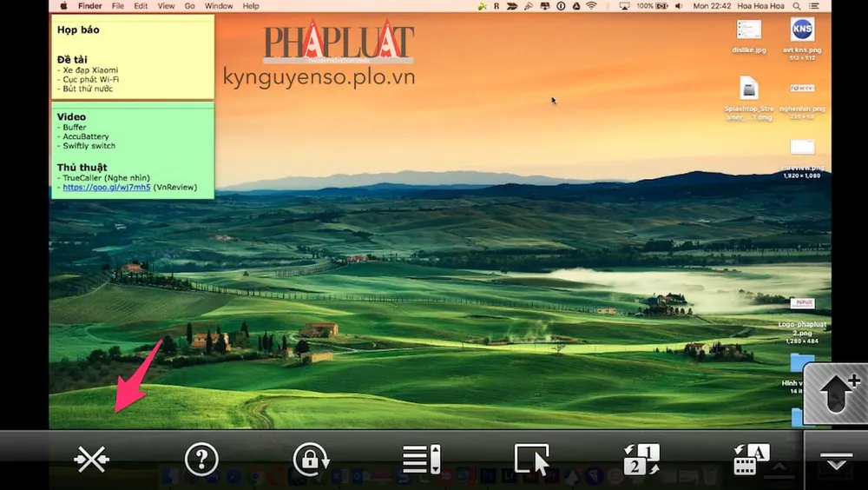Click the AirPlay display menu icon
Screen dimensions: 868x490
624,6
